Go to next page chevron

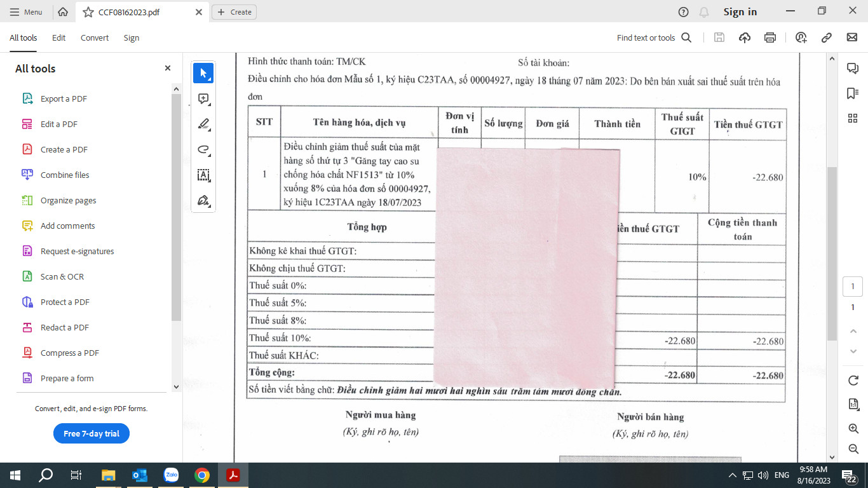coord(853,351)
